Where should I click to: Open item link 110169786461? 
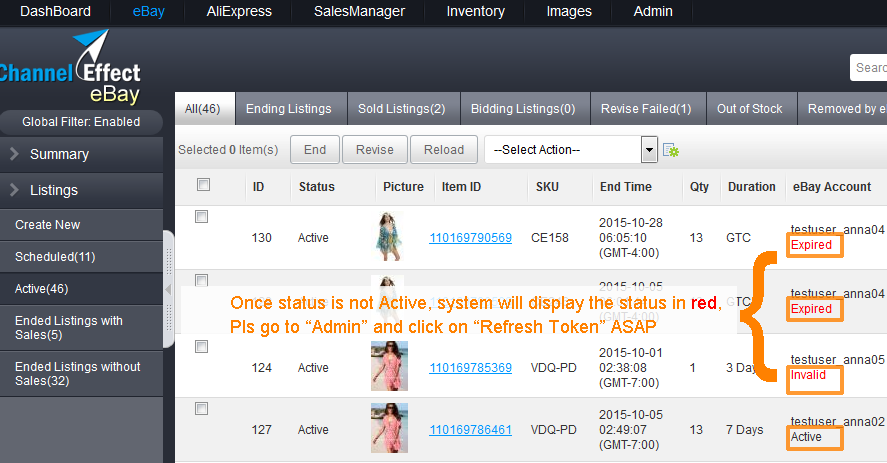[471, 430]
